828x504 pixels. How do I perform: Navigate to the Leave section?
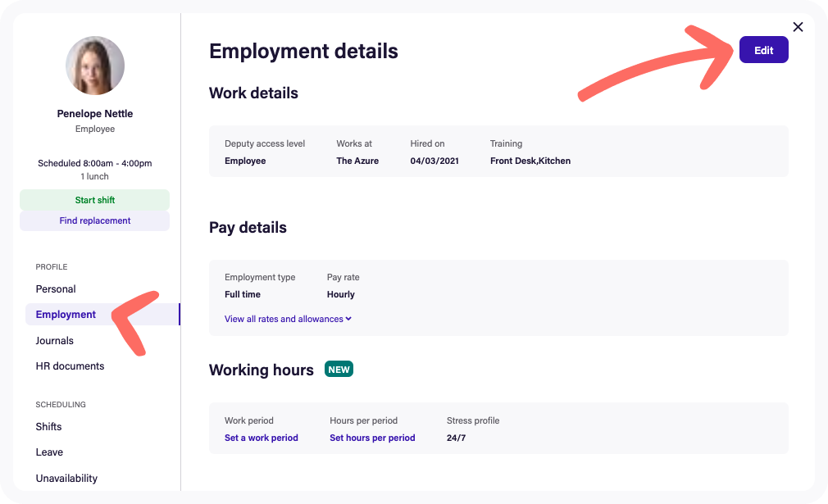click(49, 452)
